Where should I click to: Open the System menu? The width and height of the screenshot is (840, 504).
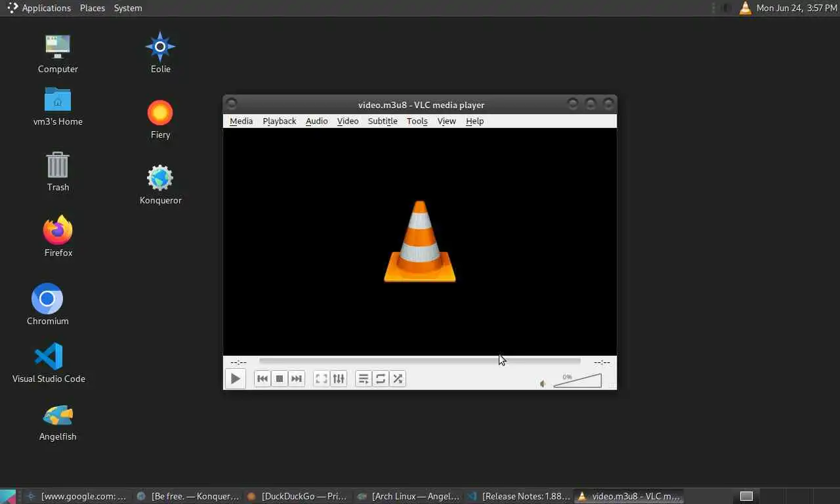128,8
